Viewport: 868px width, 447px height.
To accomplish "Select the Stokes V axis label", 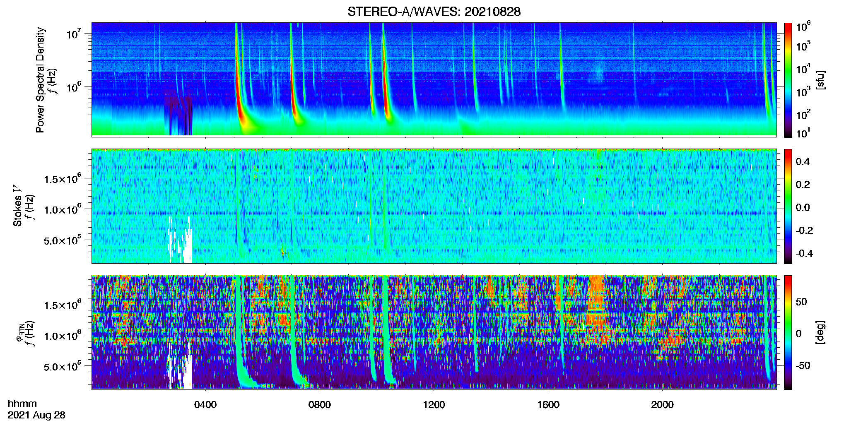I will (17, 206).
